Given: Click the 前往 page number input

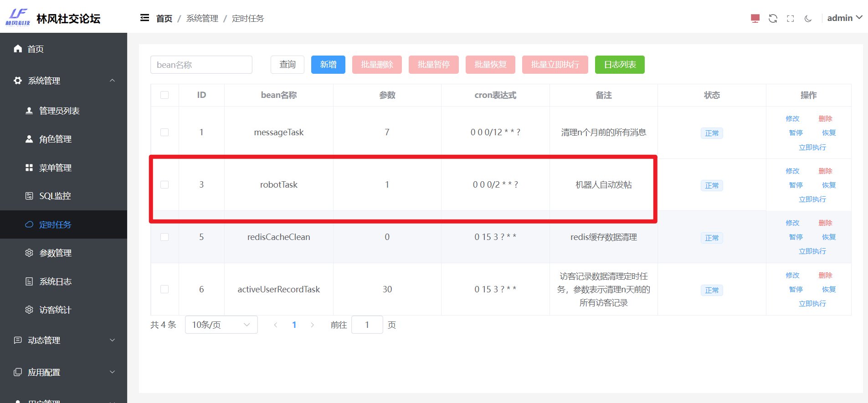Looking at the screenshot, I should click(367, 325).
